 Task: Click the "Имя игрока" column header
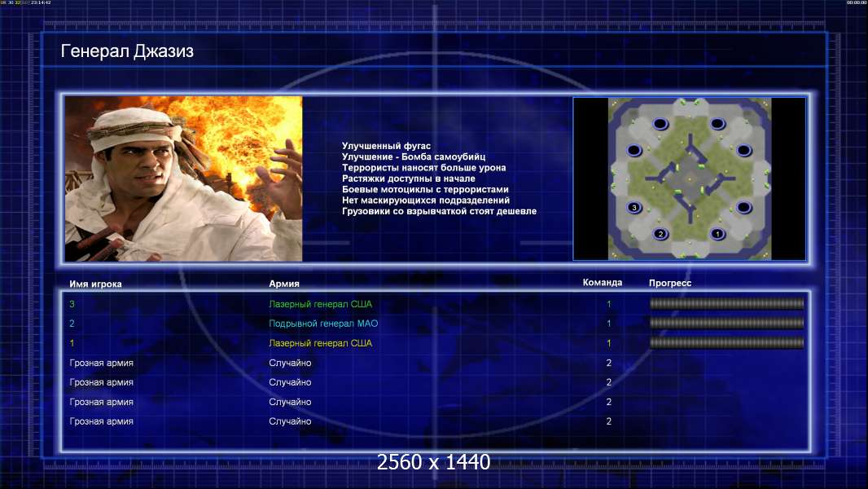coord(95,284)
